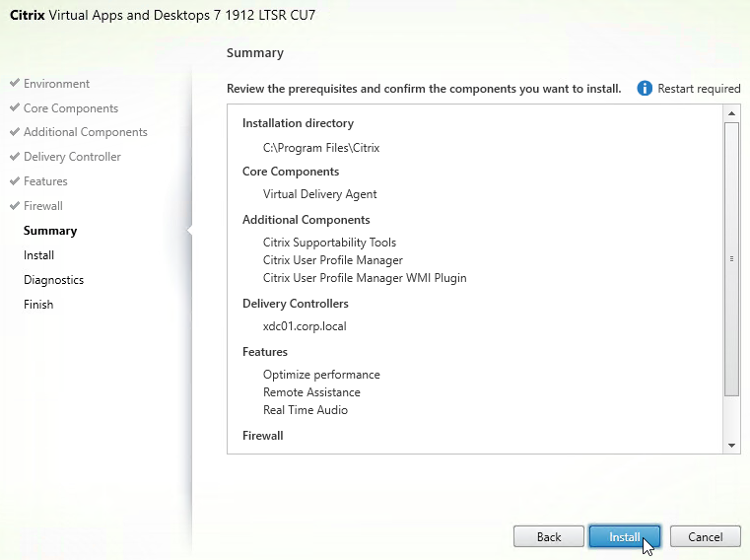This screenshot has height=560, width=750.
Task: Click the checkmark next to Delivery Controller
Action: (x=15, y=157)
